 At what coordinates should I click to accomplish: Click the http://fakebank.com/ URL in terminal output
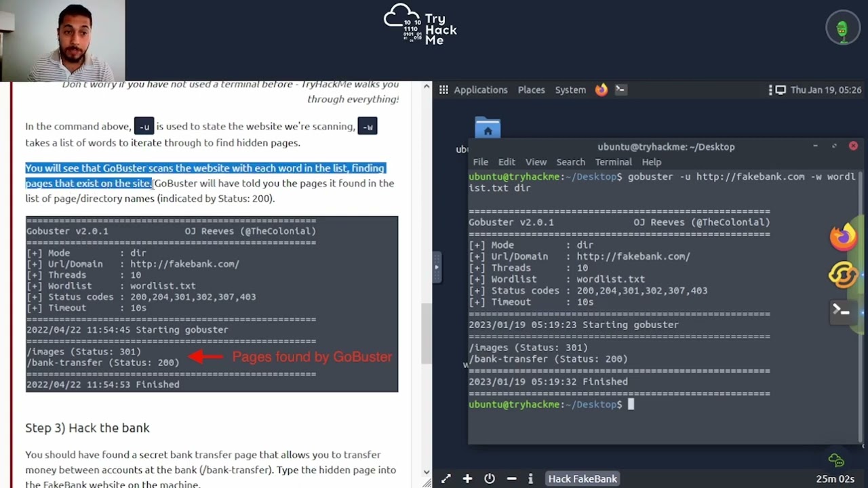pos(633,257)
